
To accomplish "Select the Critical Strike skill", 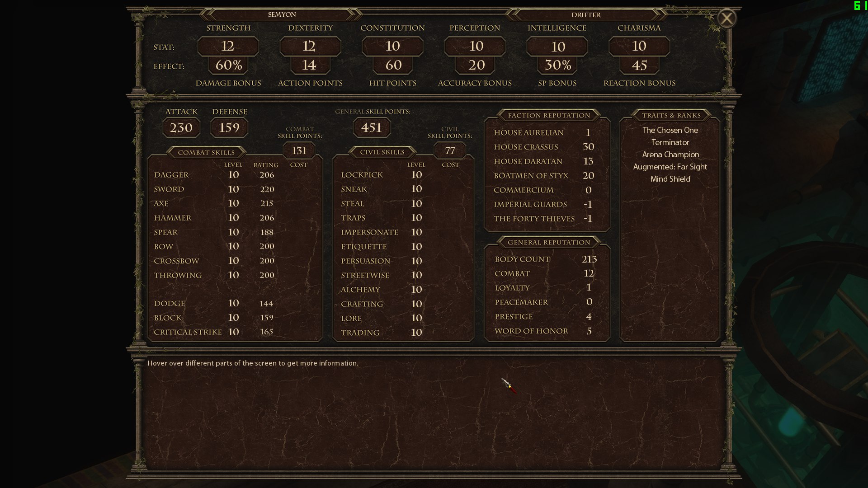I will pyautogui.click(x=188, y=332).
